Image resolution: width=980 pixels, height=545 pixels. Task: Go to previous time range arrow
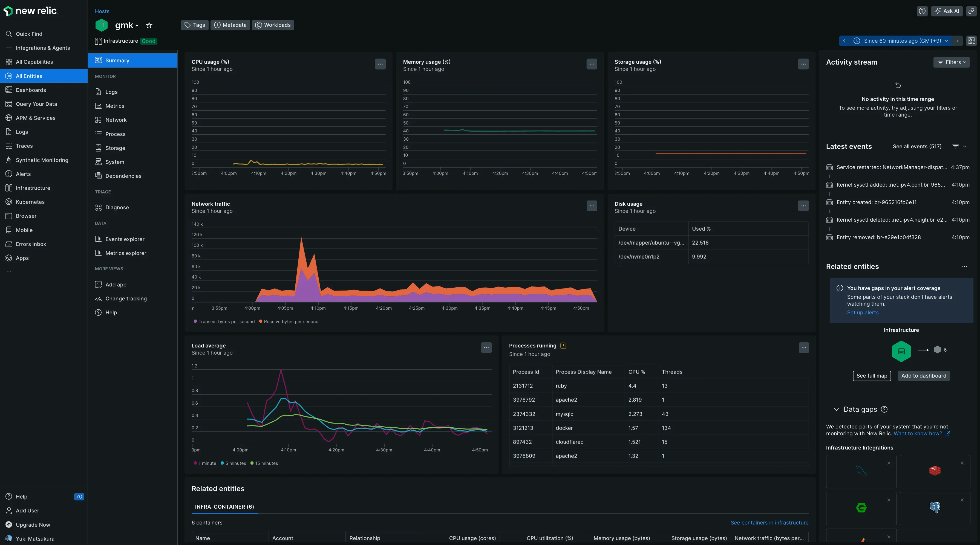pos(844,41)
